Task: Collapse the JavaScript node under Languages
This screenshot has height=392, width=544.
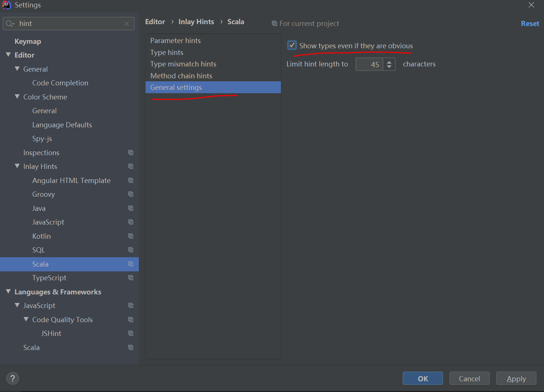Action: click(17, 305)
